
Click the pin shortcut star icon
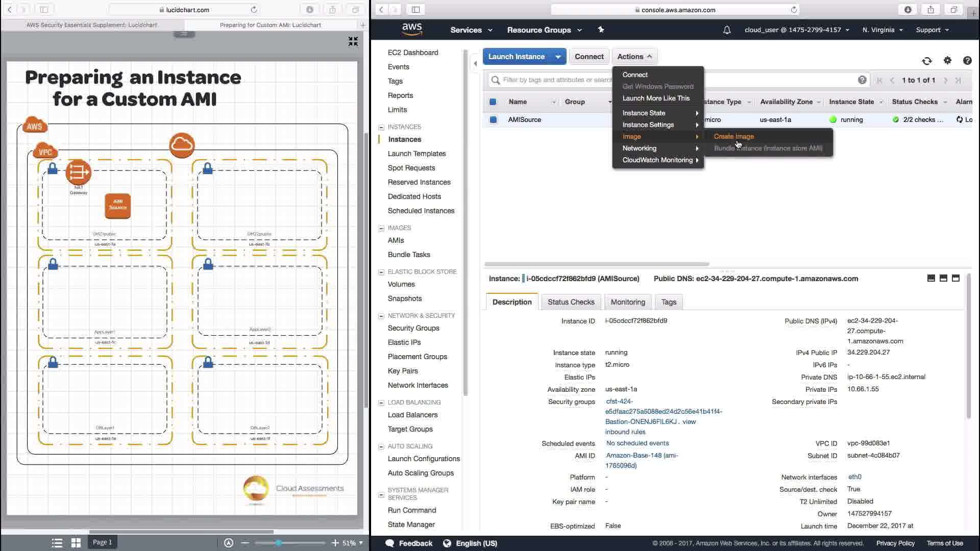[x=601, y=30]
